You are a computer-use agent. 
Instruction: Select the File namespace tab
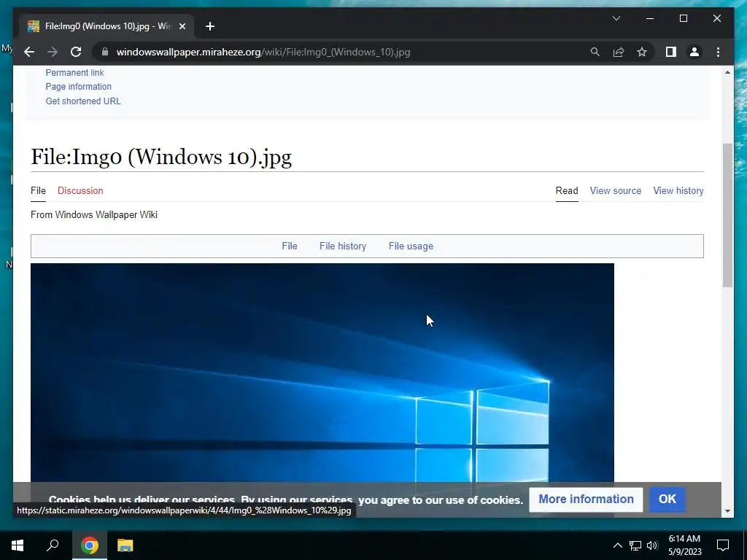click(38, 190)
